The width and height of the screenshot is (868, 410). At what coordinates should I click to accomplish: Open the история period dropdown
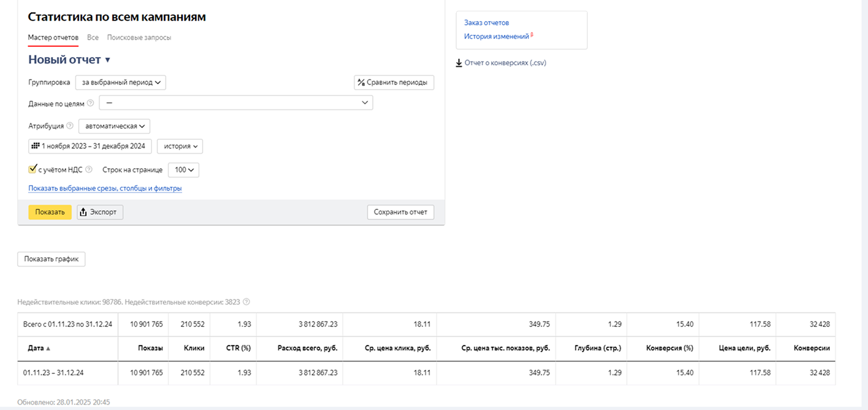pos(180,146)
